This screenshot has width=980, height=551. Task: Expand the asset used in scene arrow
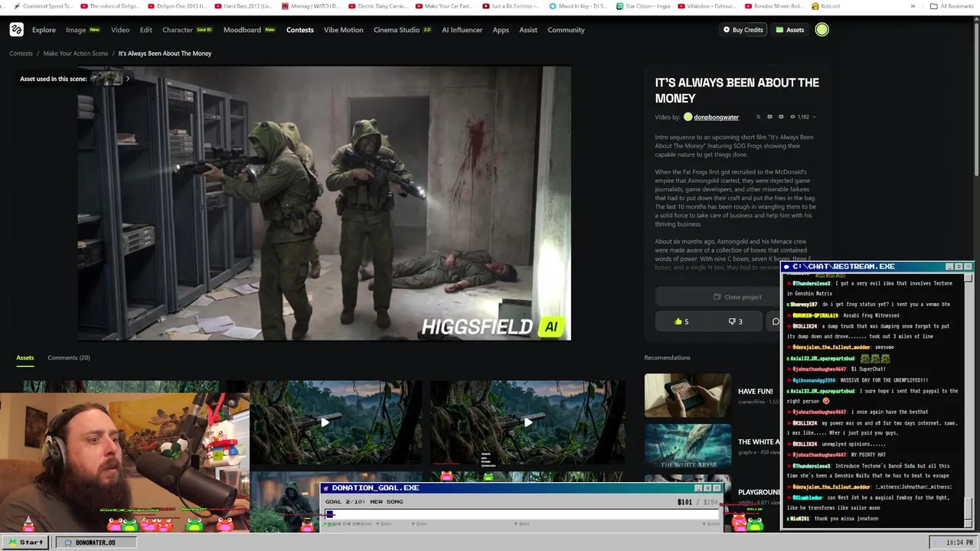point(128,79)
